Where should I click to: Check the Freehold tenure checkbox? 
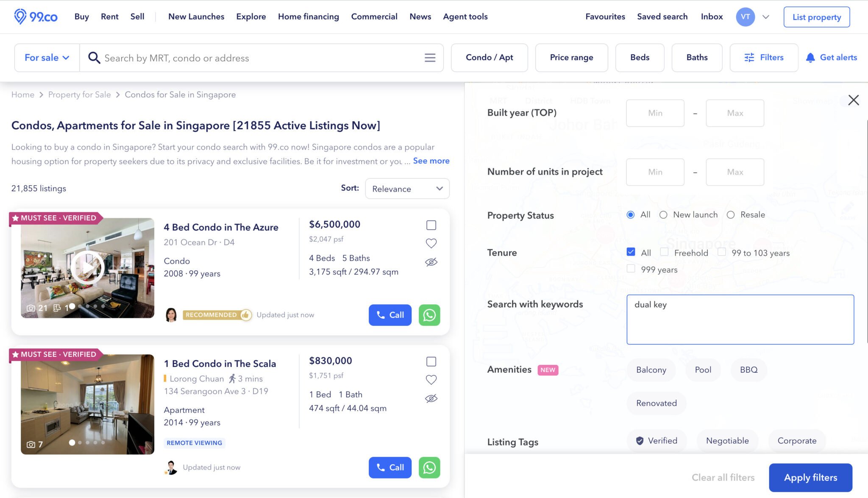tap(665, 252)
